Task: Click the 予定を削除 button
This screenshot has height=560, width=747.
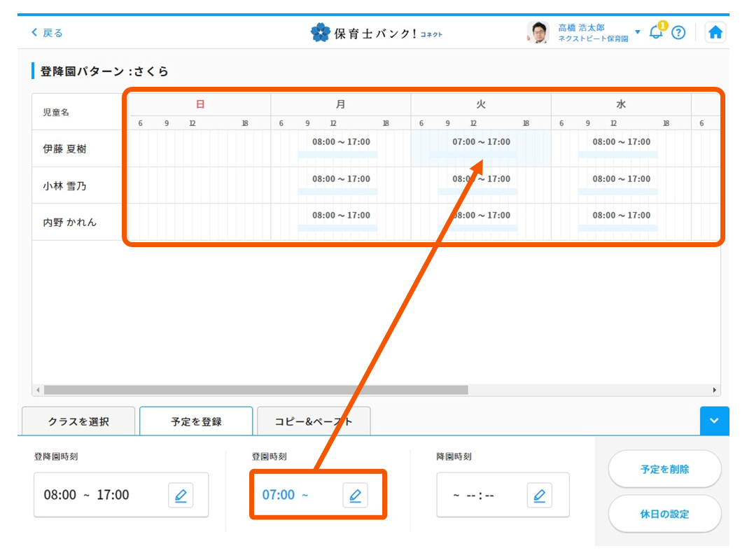Action: (664, 469)
